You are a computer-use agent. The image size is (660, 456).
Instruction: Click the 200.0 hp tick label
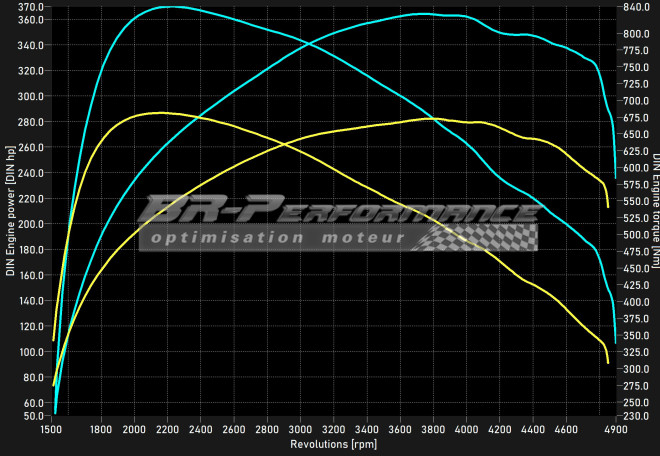pyautogui.click(x=30, y=224)
